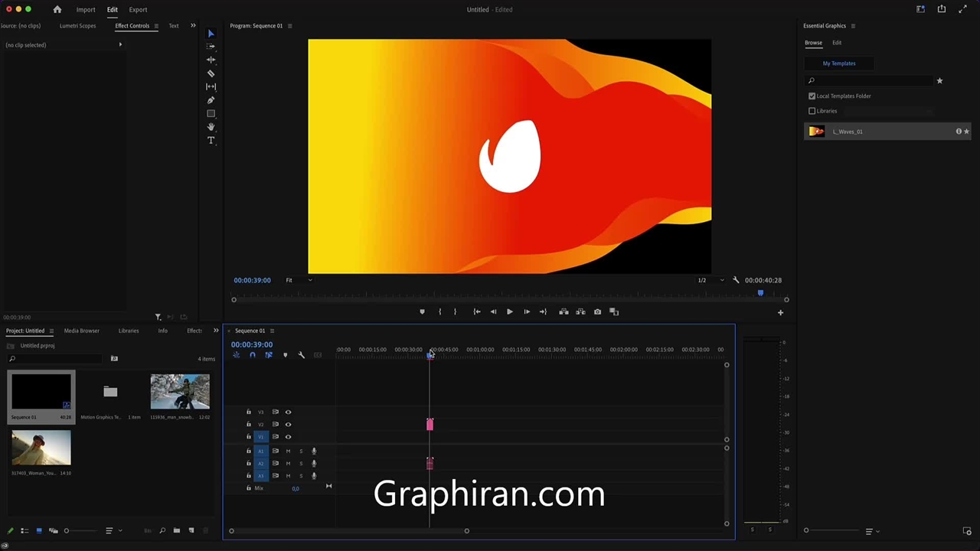The image size is (980, 551).
Task: Uncheck Local Templates Folder checkbox
Action: [812, 96]
